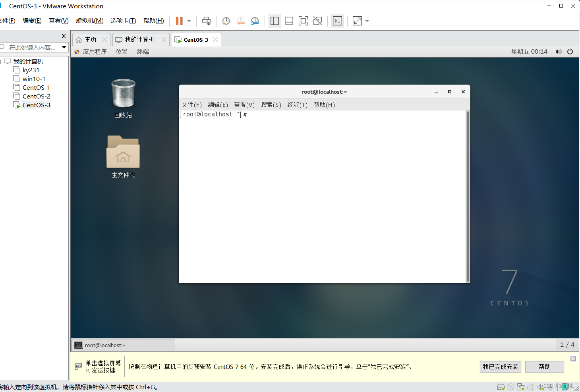
Task: Click the volume speaker icon in CentOS panel
Action: [558, 52]
